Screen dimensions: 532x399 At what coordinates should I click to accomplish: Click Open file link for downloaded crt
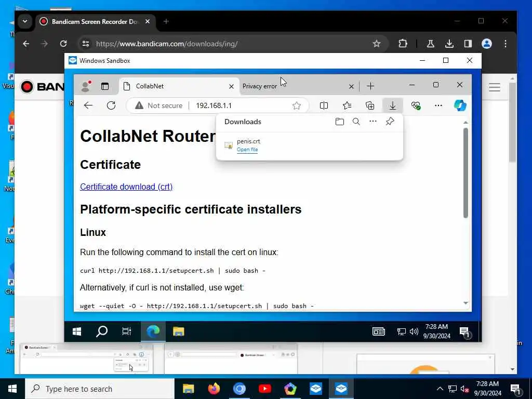(x=247, y=150)
